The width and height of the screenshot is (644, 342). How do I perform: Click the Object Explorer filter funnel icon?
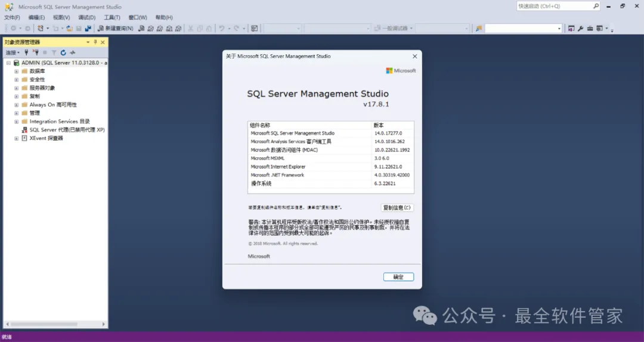pyautogui.click(x=54, y=52)
